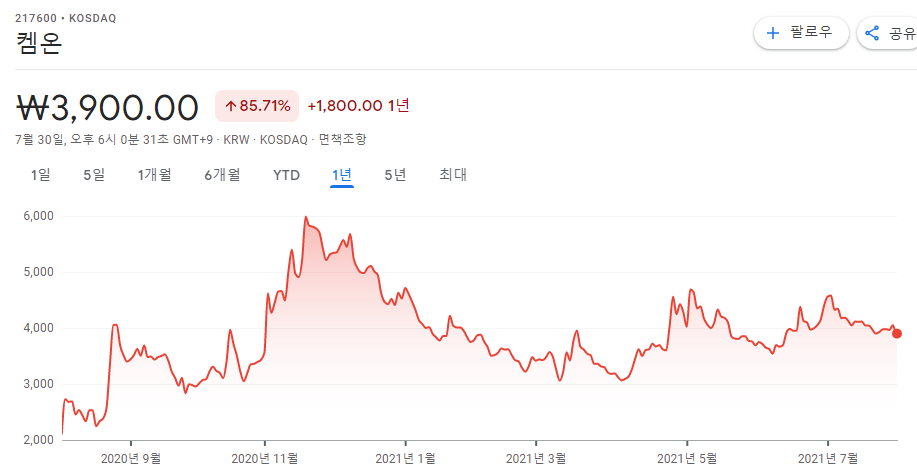This screenshot has width=917, height=472.
Task: Click the 2,000 y-axis label
Action: pos(40,440)
